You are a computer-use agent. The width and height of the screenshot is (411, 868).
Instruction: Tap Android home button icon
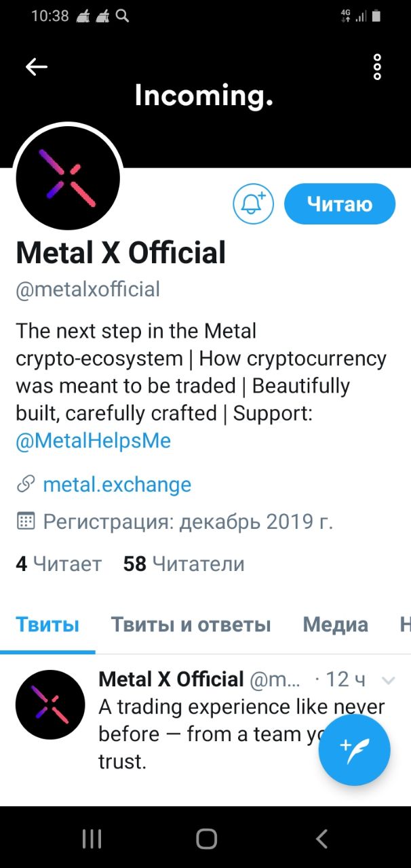point(206,839)
